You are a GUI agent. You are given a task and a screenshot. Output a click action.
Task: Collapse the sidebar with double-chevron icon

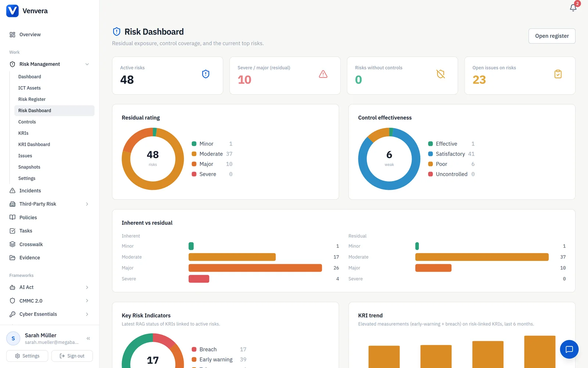pyautogui.click(x=88, y=338)
